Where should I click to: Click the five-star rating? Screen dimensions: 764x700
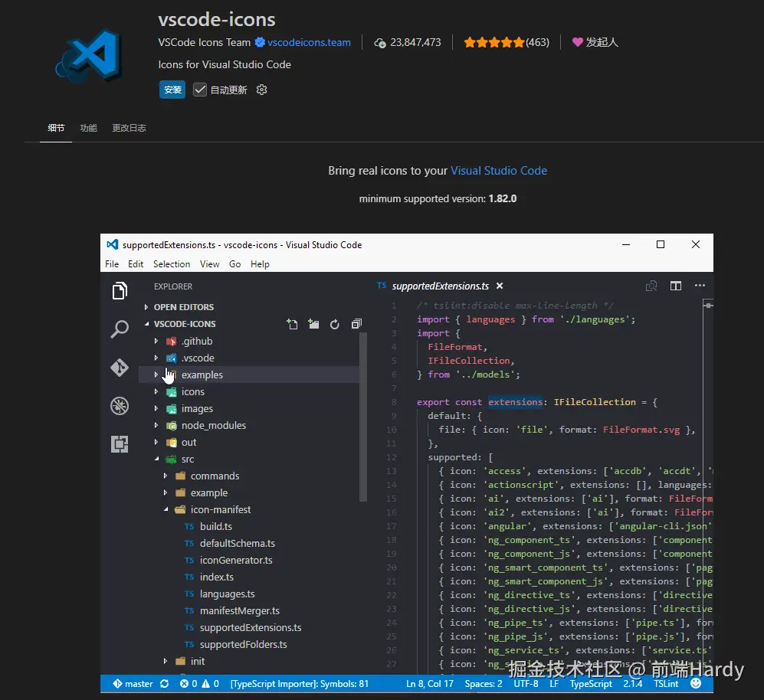pyautogui.click(x=493, y=42)
